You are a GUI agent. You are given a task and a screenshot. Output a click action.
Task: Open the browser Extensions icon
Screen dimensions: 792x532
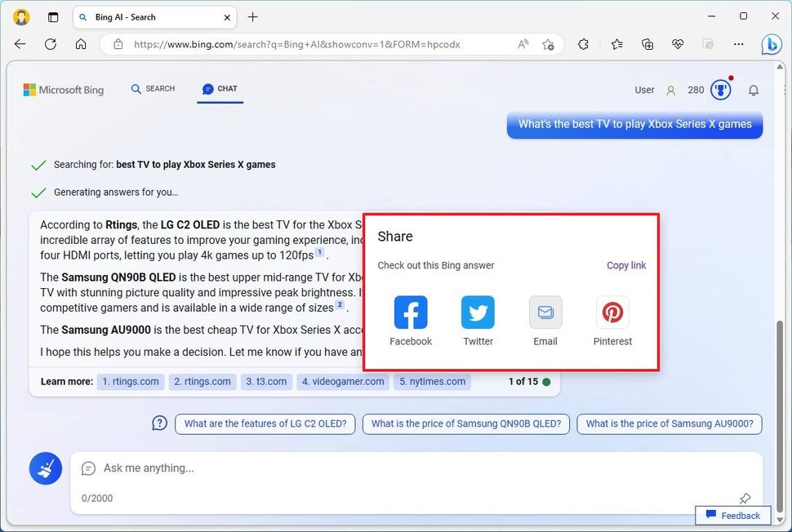[x=583, y=44]
